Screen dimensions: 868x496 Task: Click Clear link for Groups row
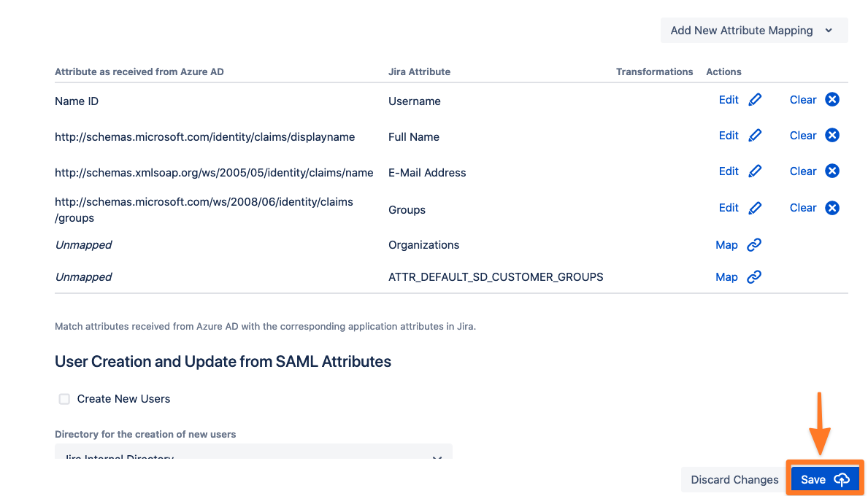803,208
